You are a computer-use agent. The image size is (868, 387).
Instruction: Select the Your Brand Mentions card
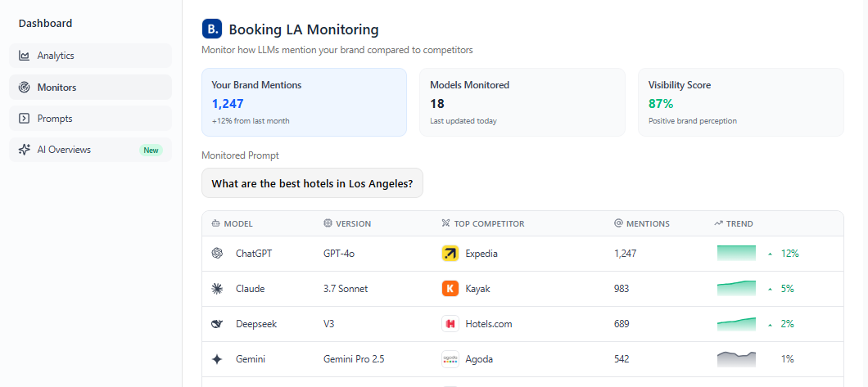point(304,102)
